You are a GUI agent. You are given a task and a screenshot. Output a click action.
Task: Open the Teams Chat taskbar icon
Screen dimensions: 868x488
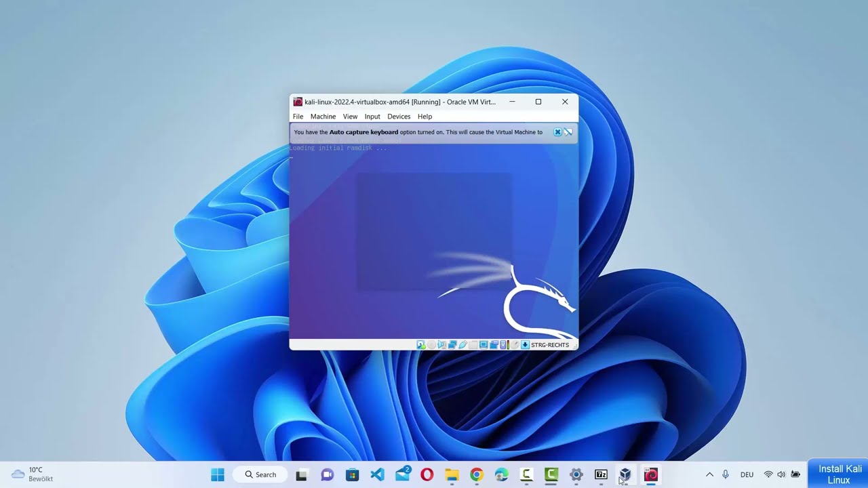click(327, 474)
